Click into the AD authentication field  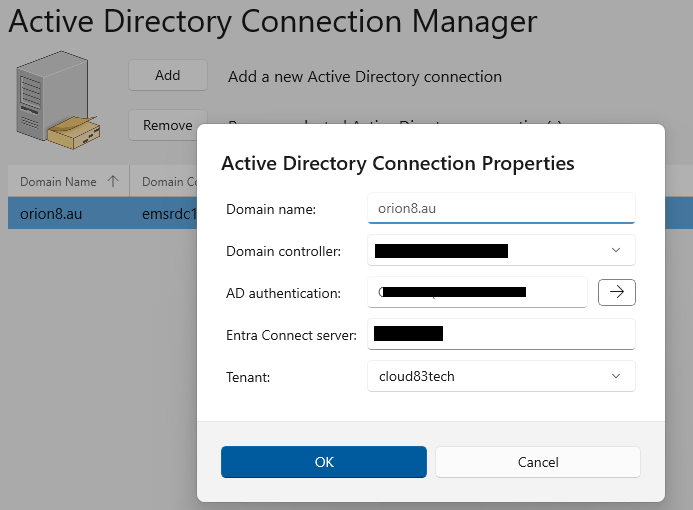[477, 292]
